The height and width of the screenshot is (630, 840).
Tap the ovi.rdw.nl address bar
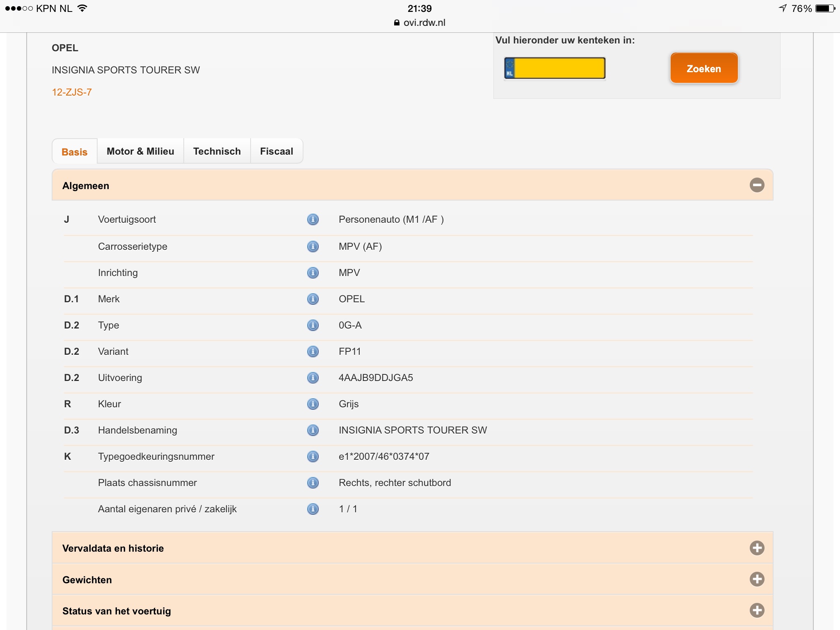pos(420,23)
